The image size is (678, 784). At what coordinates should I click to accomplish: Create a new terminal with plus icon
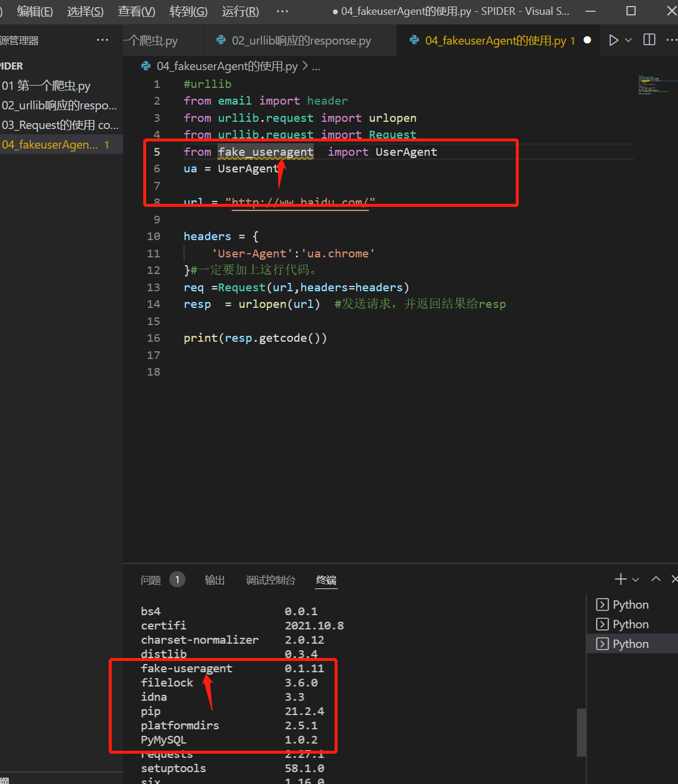(x=621, y=579)
